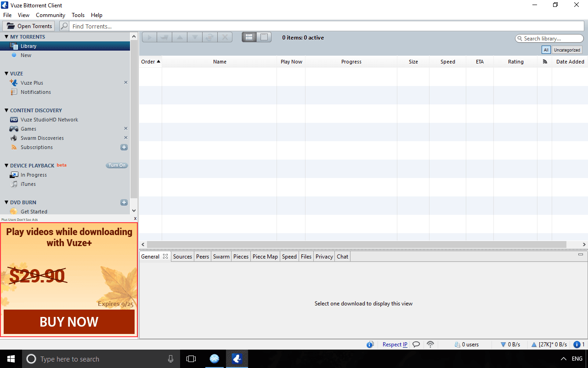Image resolution: width=588 pixels, height=368 pixels.
Task: Click the Respect IP status link
Action: click(395, 345)
